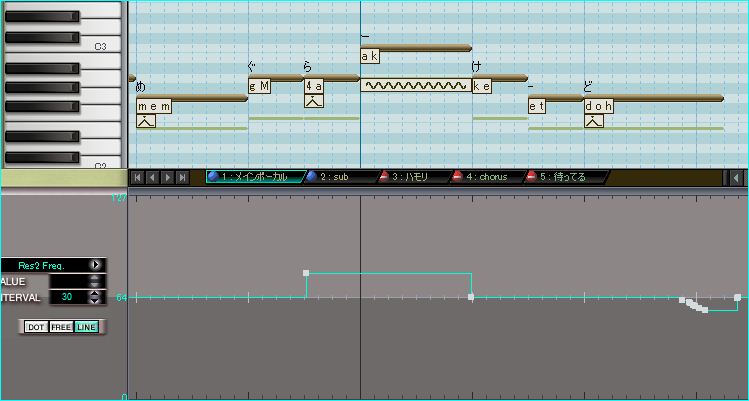
Task: Select the 'm e m' phoneme box
Action: point(154,107)
